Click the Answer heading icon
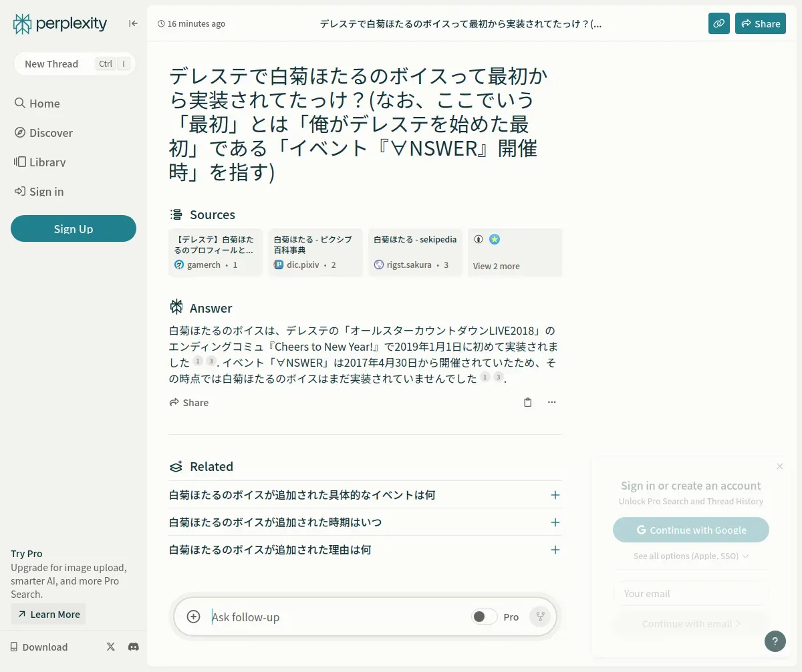 (176, 307)
